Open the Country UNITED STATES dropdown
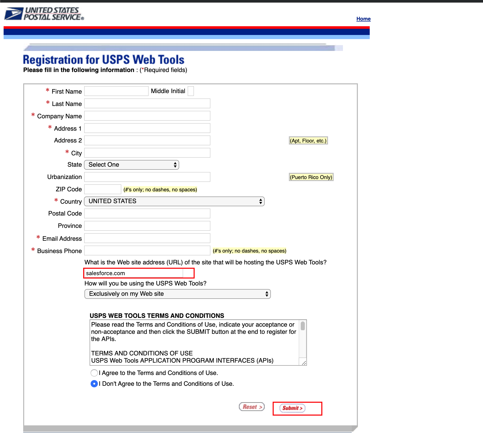Viewport: 483px width, 448px height. (x=174, y=201)
